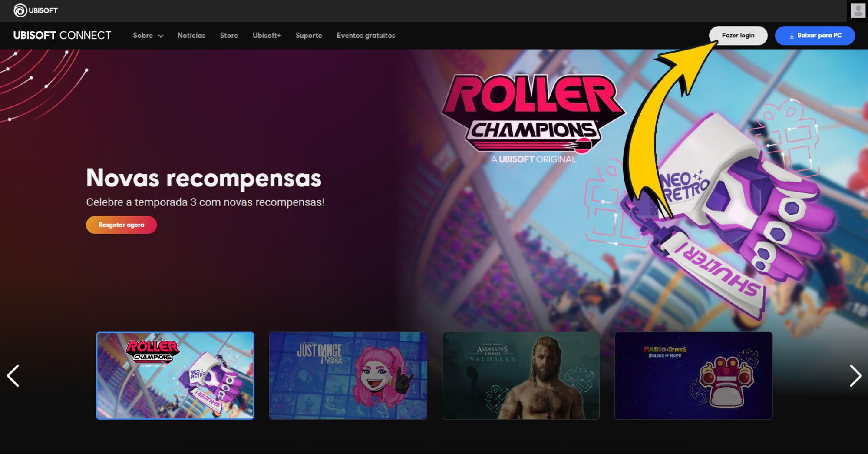Click the download arrow icon on Baixar para PC

(x=792, y=36)
